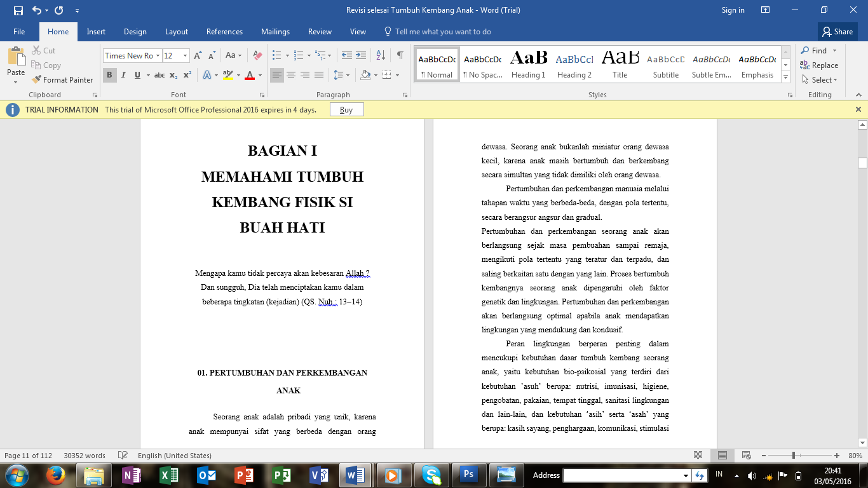Open the Bullets list dropdown
Viewport: 868px width, 488px height.
point(287,56)
